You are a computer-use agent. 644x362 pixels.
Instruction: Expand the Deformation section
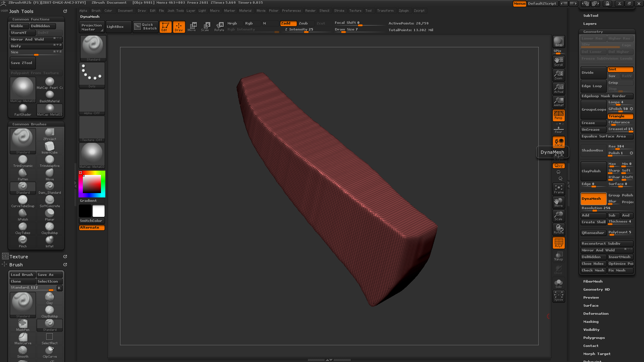(596, 314)
